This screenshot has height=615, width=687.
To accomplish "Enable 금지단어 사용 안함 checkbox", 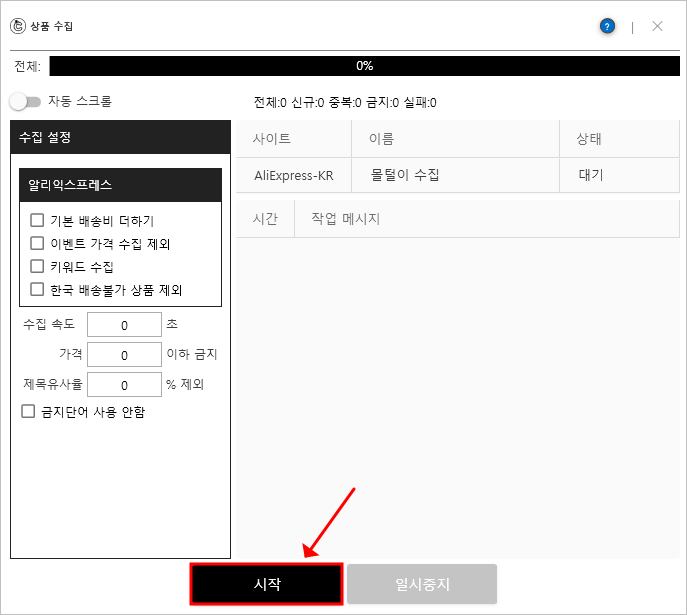I will coord(28,411).
